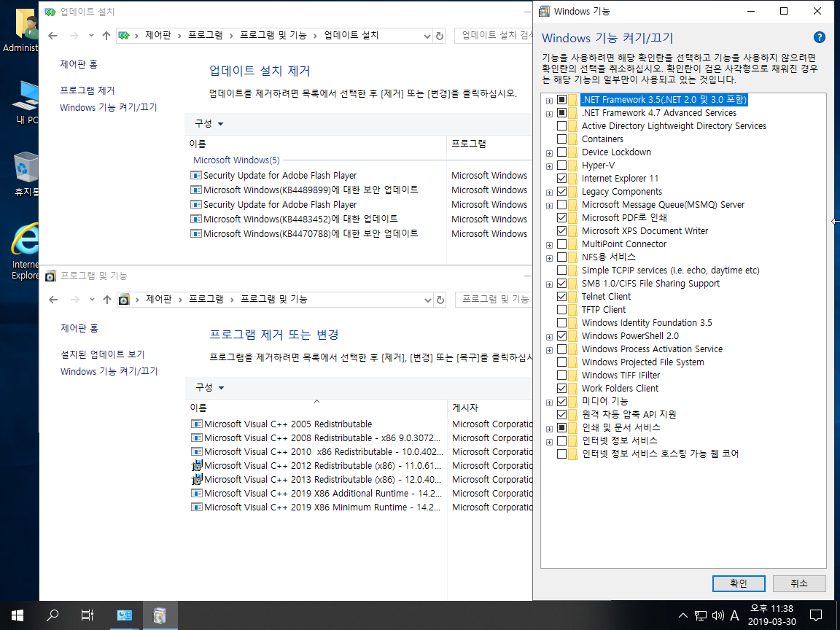Click Windows 기능 켜기/끄기 link in Installed Updates sidebar
This screenshot has height=630, width=840.
point(108,107)
